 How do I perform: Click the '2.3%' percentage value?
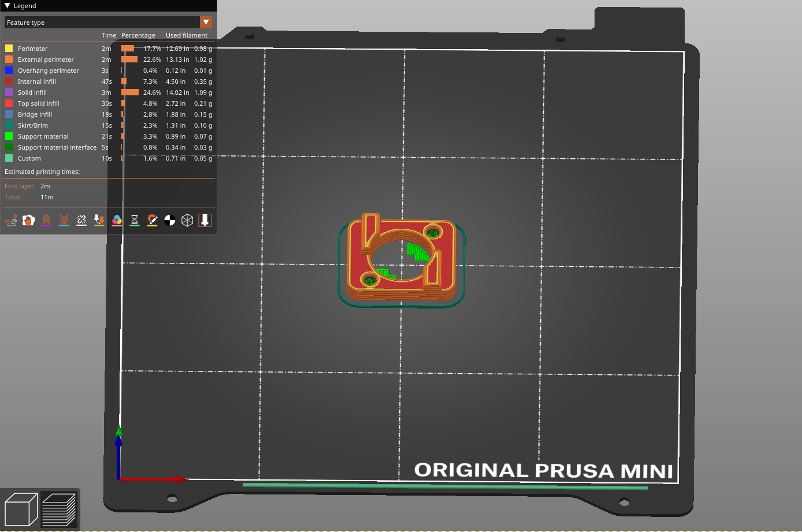click(x=150, y=125)
